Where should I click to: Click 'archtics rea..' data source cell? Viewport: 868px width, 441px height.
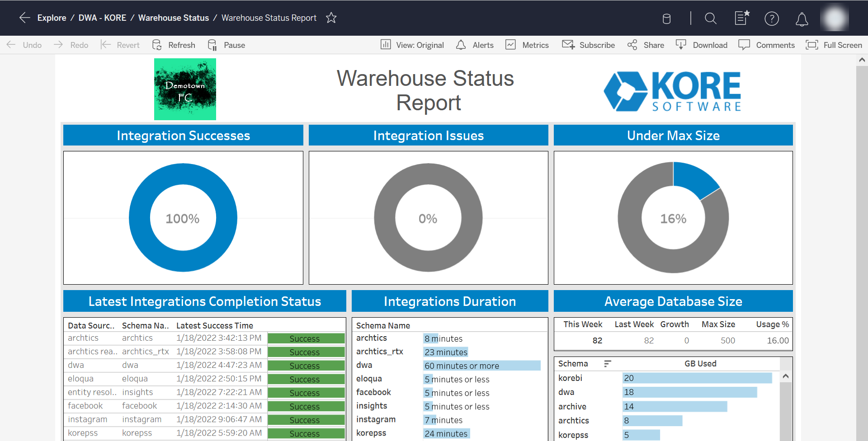93,352
